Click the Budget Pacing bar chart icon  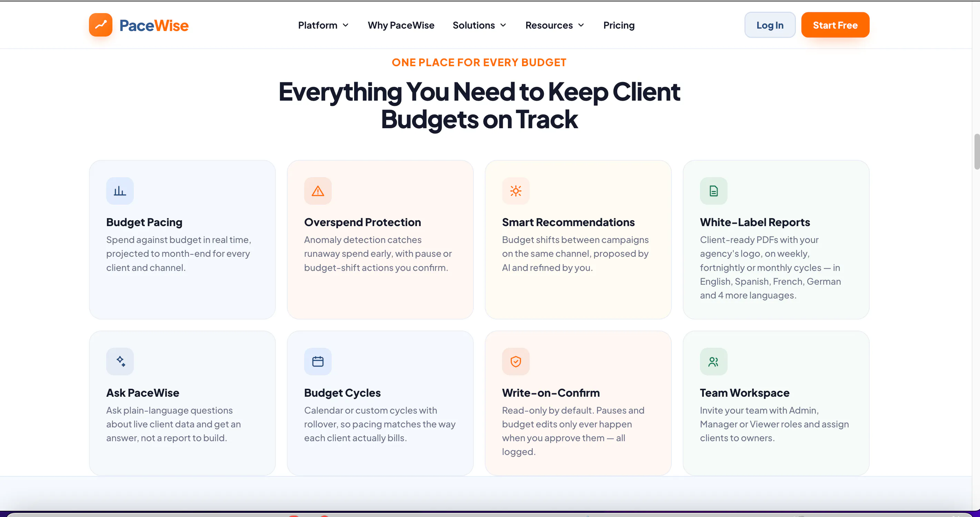[x=120, y=191]
